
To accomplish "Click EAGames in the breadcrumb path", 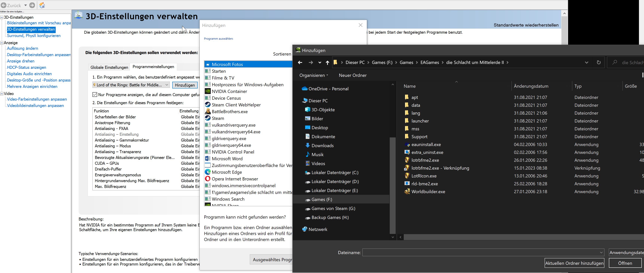I will 430,63.
